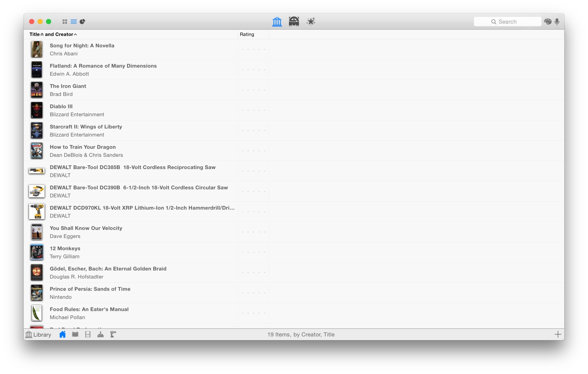Screen dimensions: 588x374
Task: Open the palette appearance icon
Action: click(548, 22)
